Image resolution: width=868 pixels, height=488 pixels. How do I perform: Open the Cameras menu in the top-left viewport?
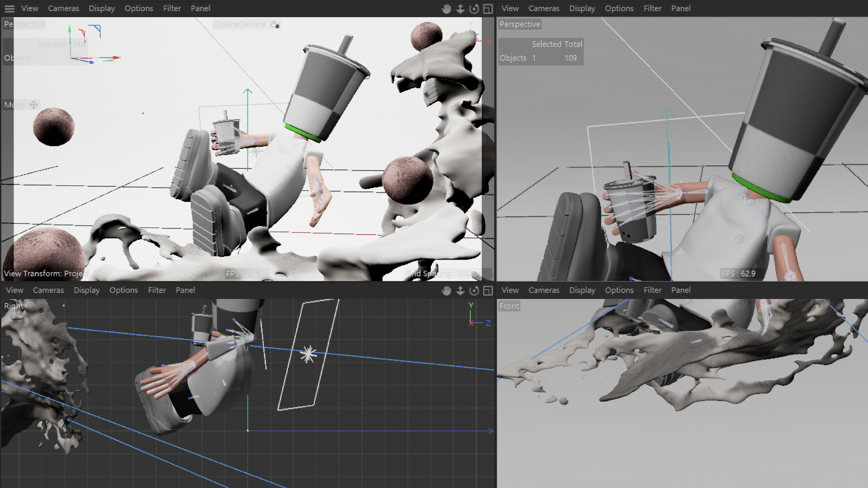pos(63,9)
